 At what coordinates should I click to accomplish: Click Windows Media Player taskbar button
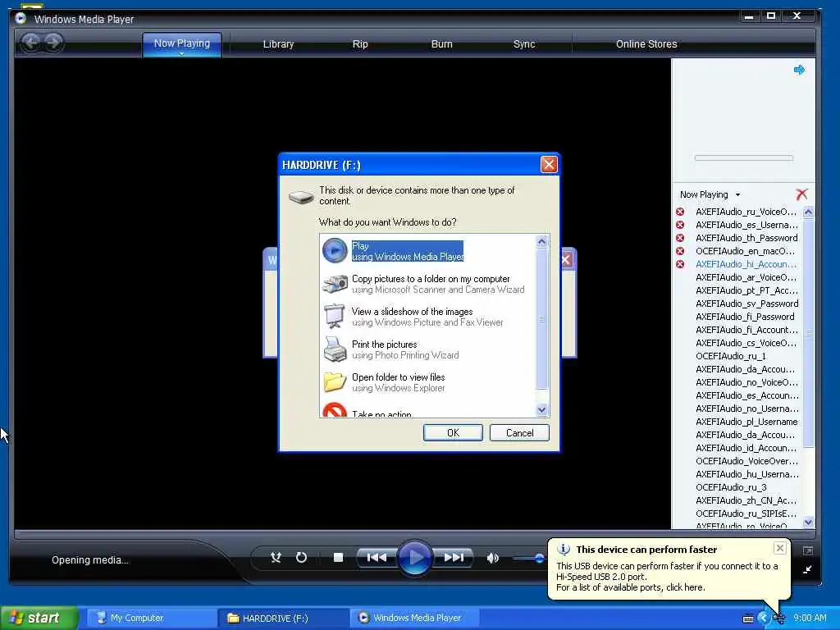(x=415, y=618)
